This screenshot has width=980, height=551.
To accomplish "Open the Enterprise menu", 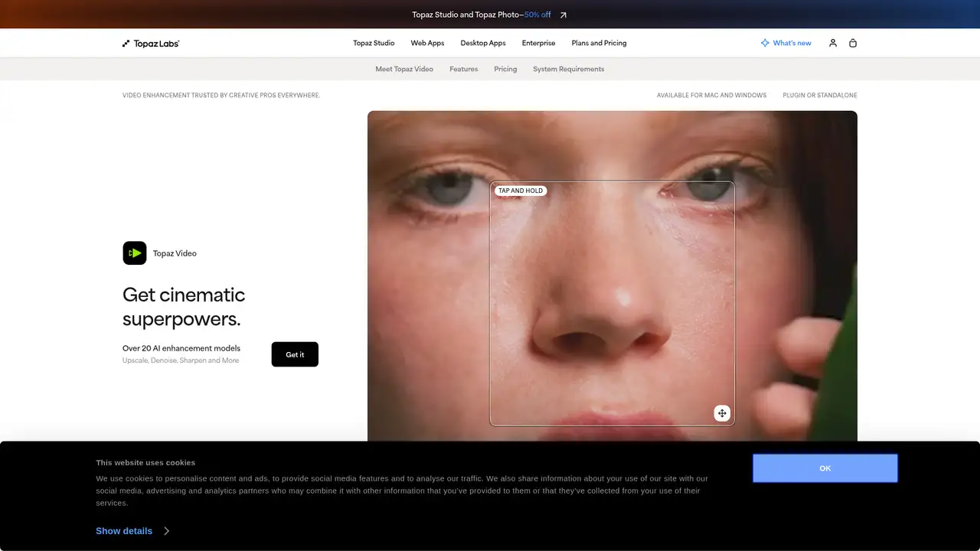I will 539,43.
